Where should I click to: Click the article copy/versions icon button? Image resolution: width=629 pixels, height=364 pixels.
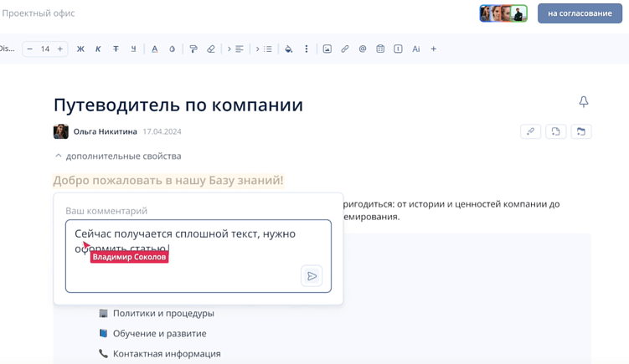coord(555,131)
